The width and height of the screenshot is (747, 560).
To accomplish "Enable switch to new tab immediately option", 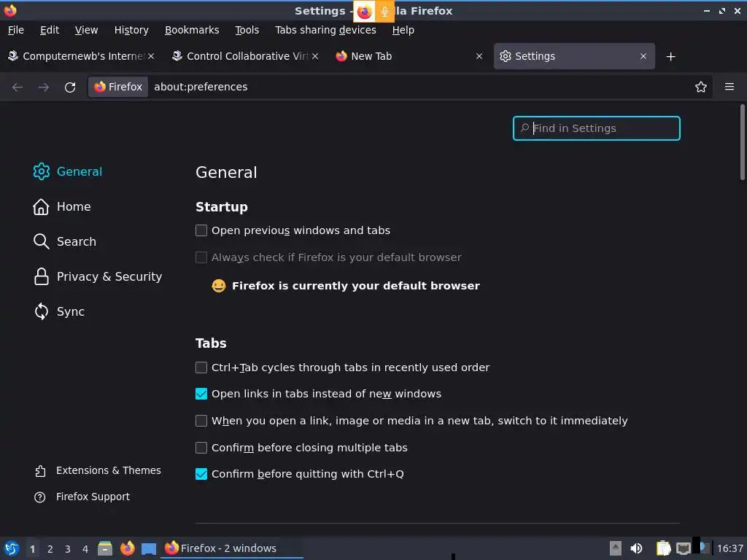I will [x=201, y=421].
